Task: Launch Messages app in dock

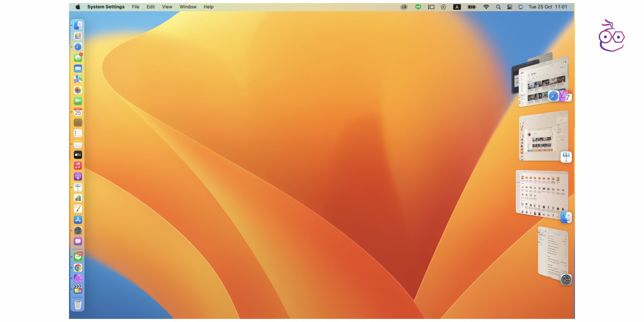Action: [78, 58]
